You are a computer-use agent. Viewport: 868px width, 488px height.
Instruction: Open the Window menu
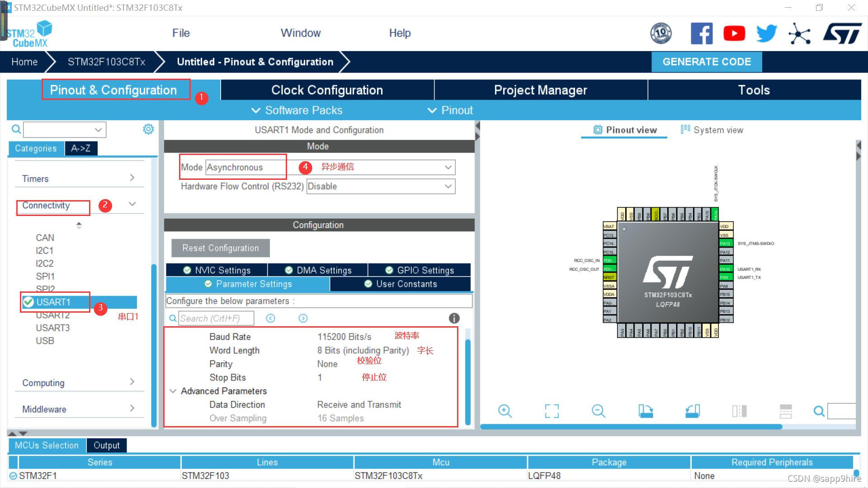pyautogui.click(x=301, y=33)
